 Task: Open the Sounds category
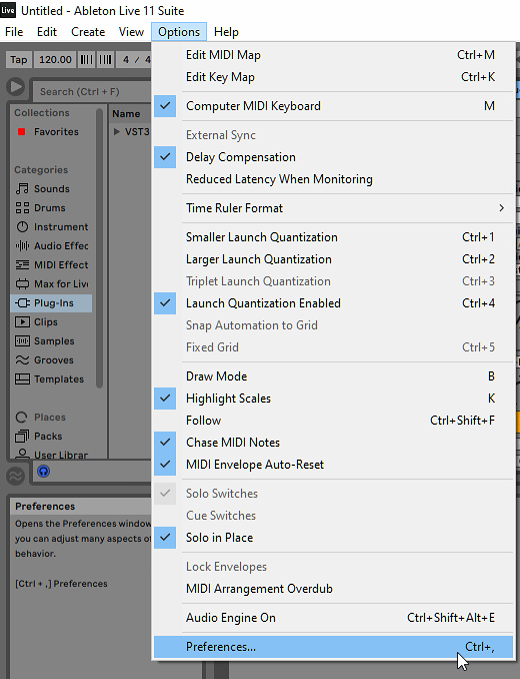click(42, 189)
